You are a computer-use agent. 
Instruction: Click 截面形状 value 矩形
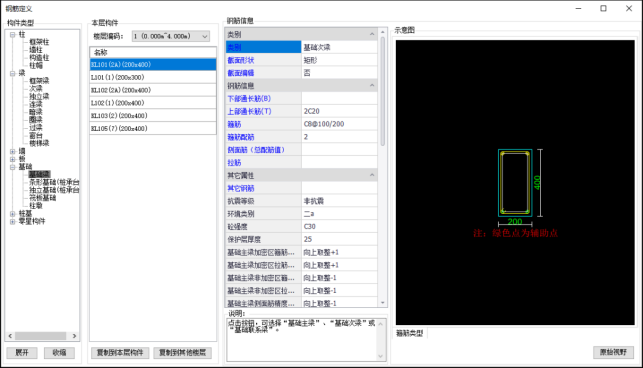click(x=339, y=60)
